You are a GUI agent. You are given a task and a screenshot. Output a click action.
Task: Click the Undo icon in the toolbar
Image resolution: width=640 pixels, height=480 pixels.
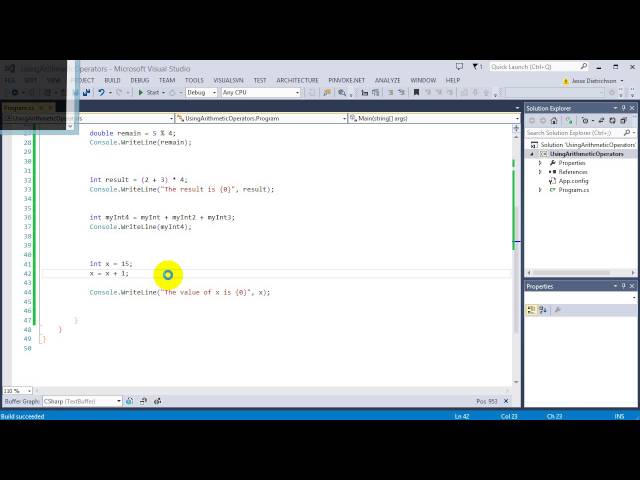coord(101,93)
